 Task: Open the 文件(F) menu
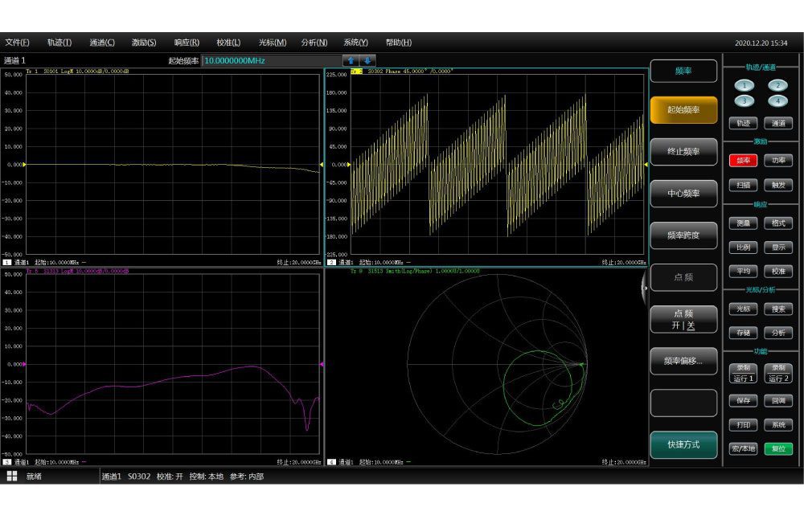[17, 43]
